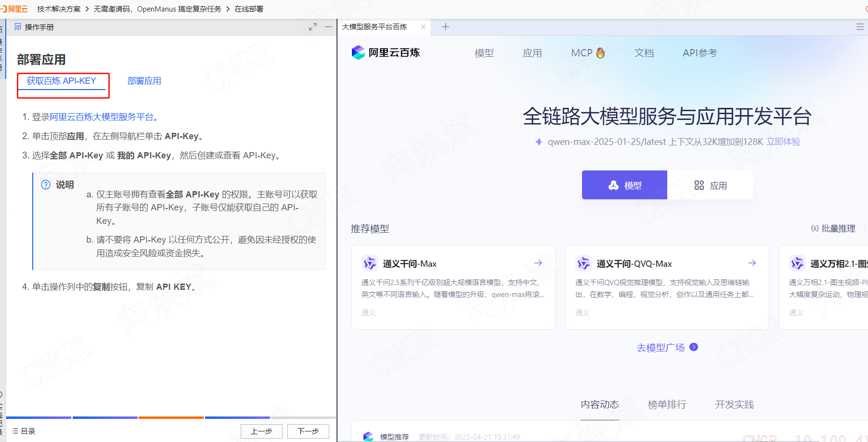Select the 大模型服务平台百炼 browser tab
The width and height of the screenshot is (868, 442).
pos(375,27)
